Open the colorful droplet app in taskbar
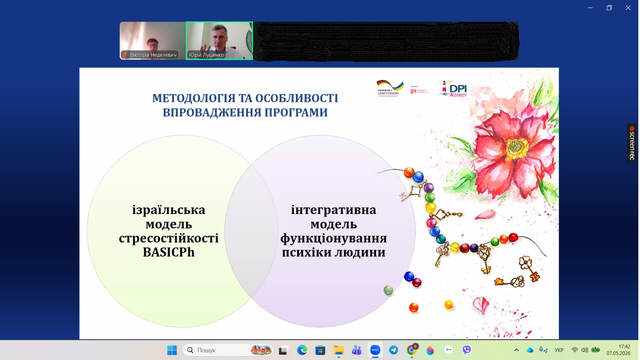640x360 pixels. [430, 350]
